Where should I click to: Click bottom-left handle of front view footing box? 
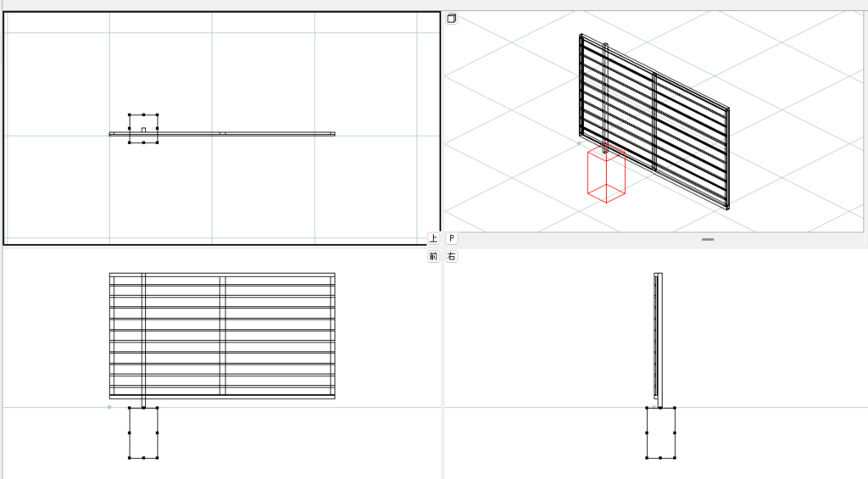tap(130, 458)
